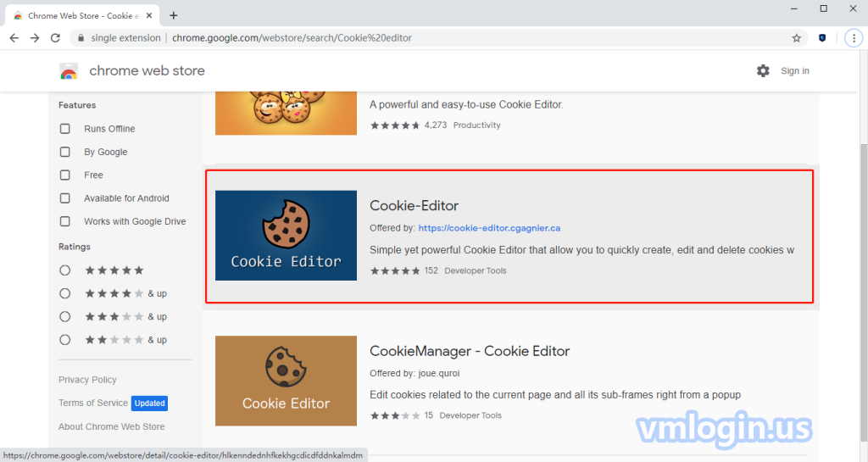
Task: Click the 4,273 ratings count
Action: (x=436, y=125)
